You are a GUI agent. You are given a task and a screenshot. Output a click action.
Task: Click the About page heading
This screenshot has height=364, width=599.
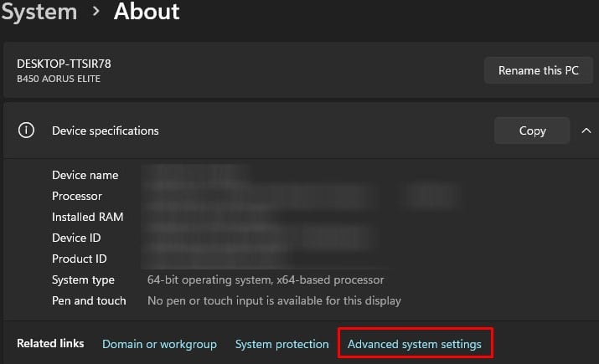pyautogui.click(x=147, y=12)
